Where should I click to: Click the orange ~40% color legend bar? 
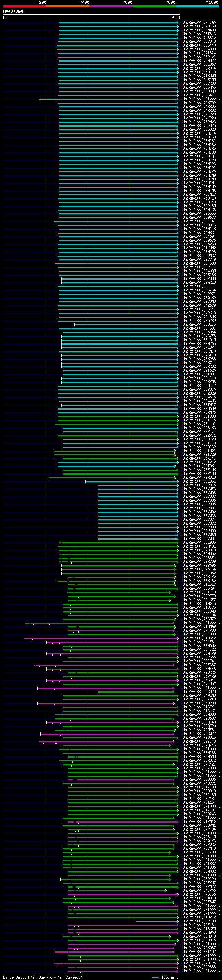(x=68, y=6)
